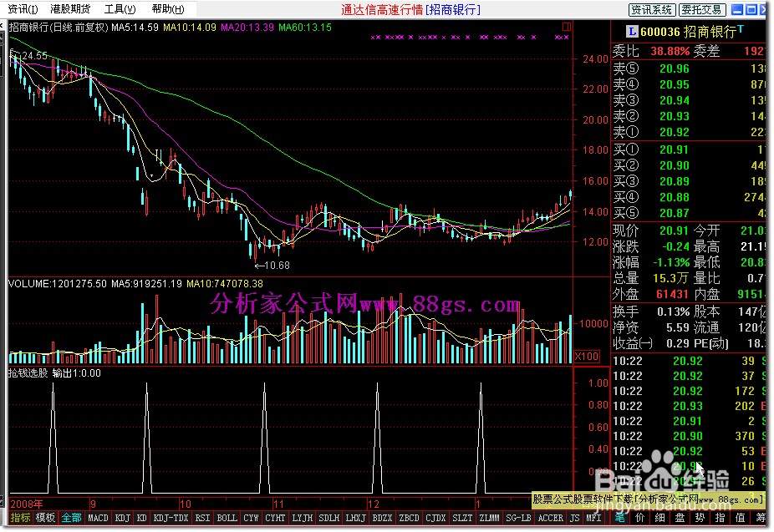The width and height of the screenshot is (774, 532).
Task: Switch to the JS indicator
Action: point(574,518)
